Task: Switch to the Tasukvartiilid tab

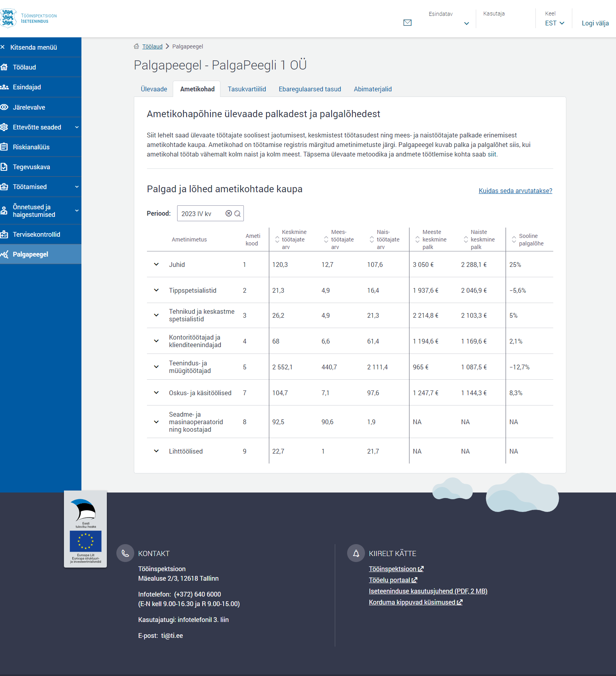Action: click(x=247, y=89)
